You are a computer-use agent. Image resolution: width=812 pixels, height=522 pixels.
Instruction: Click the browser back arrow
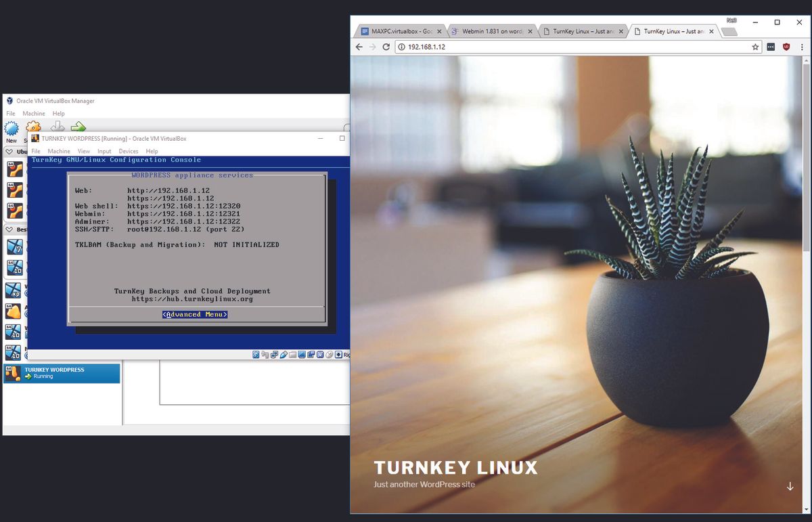click(x=359, y=47)
